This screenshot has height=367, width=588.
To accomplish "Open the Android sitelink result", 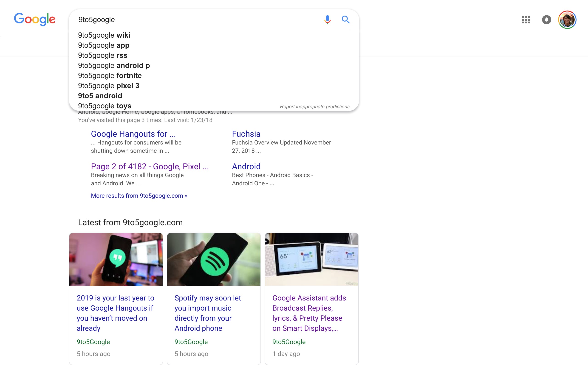I will pyautogui.click(x=246, y=166).
